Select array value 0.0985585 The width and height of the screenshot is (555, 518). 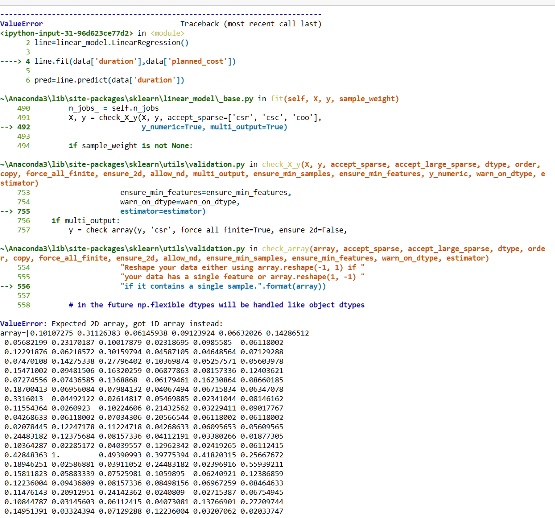pyautogui.click(x=212, y=342)
